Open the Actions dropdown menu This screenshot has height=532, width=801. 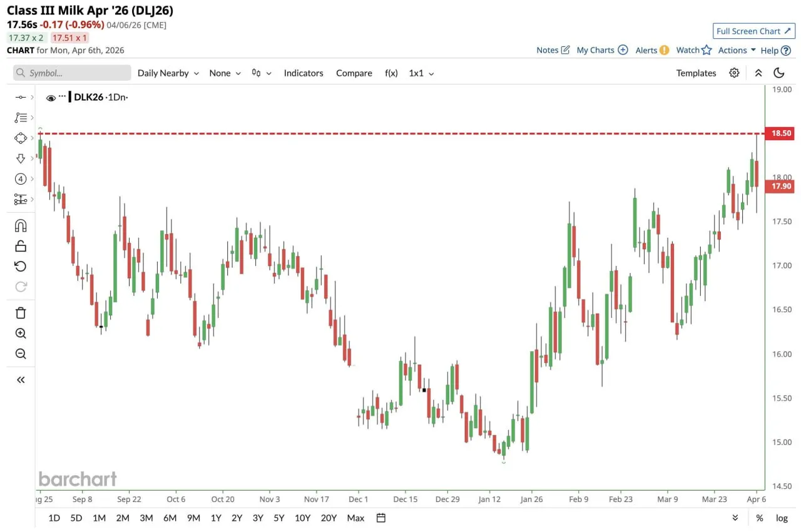pyautogui.click(x=737, y=50)
